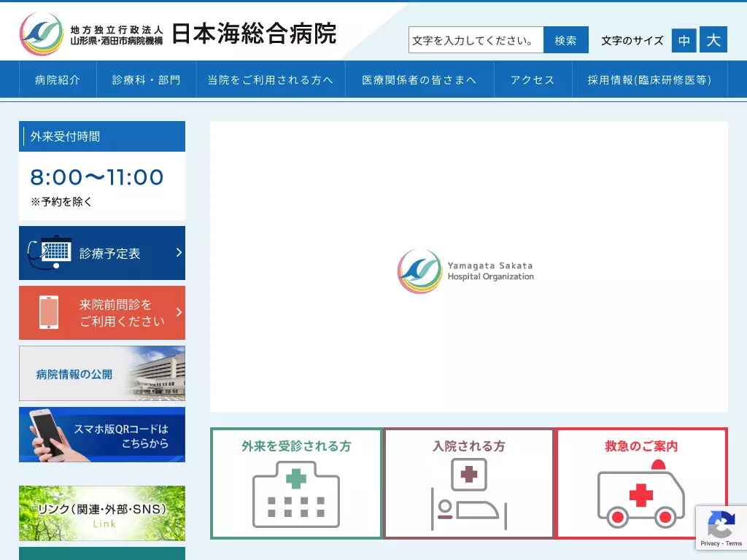This screenshot has height=560, width=747.
Task: Click the 検索 search button
Action: (x=566, y=40)
